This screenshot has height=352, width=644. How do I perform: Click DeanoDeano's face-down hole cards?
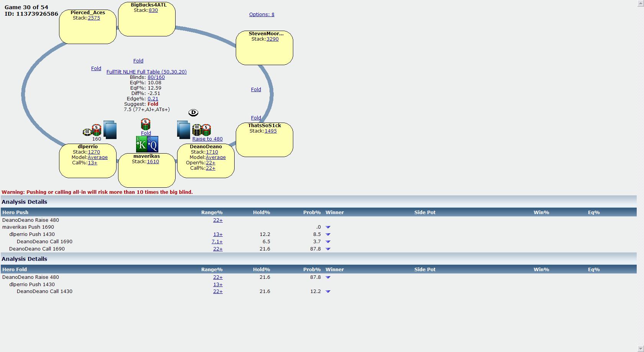(x=183, y=129)
